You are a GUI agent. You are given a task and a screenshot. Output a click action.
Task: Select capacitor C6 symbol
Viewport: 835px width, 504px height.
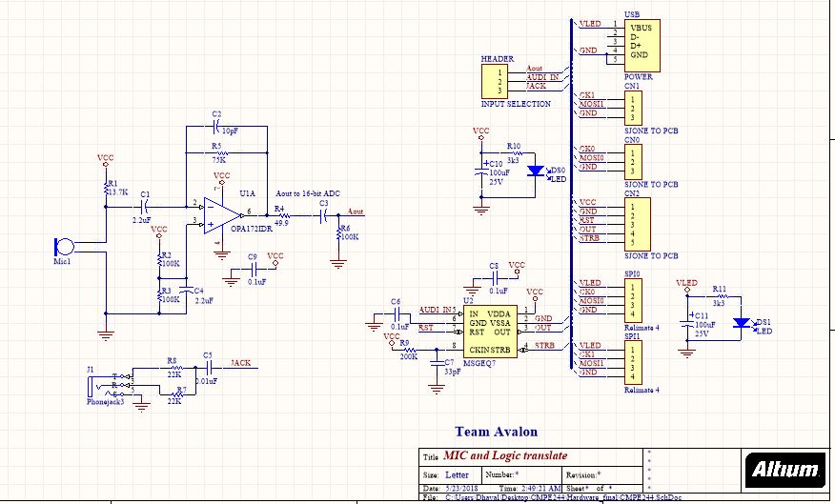point(397,314)
